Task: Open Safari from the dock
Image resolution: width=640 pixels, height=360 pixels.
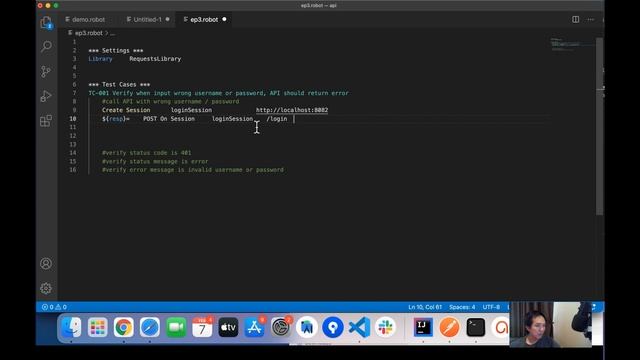Action: 149,327
